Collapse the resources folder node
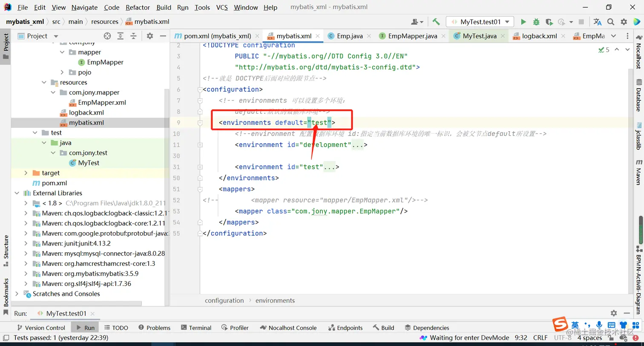 [x=44, y=83]
